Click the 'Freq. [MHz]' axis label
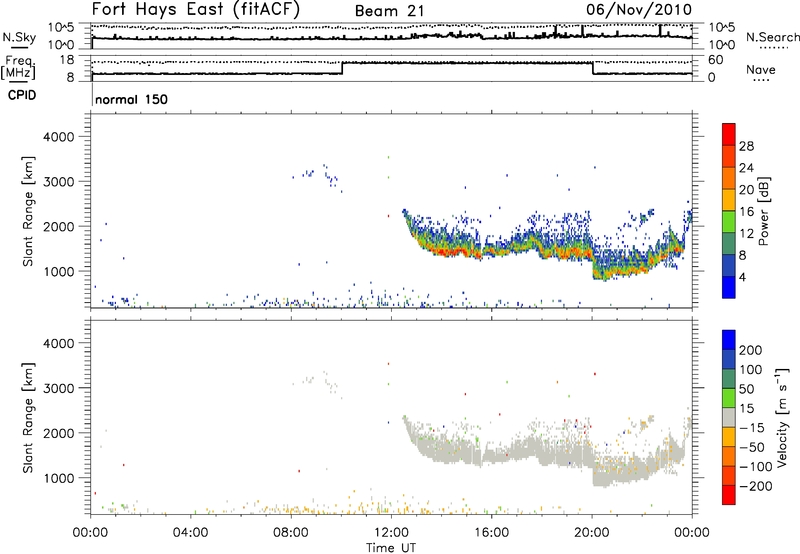Image resolution: width=800 pixels, height=554 pixels. 19,67
